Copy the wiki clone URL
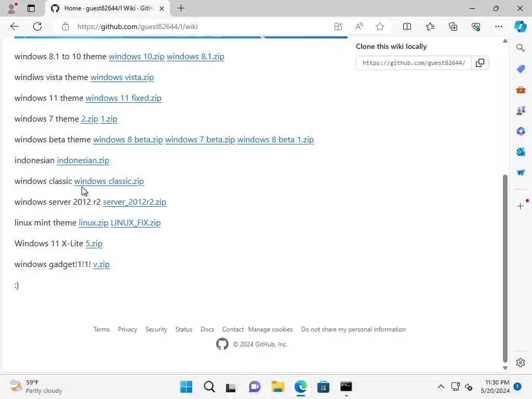This screenshot has height=399, width=532. [480, 63]
